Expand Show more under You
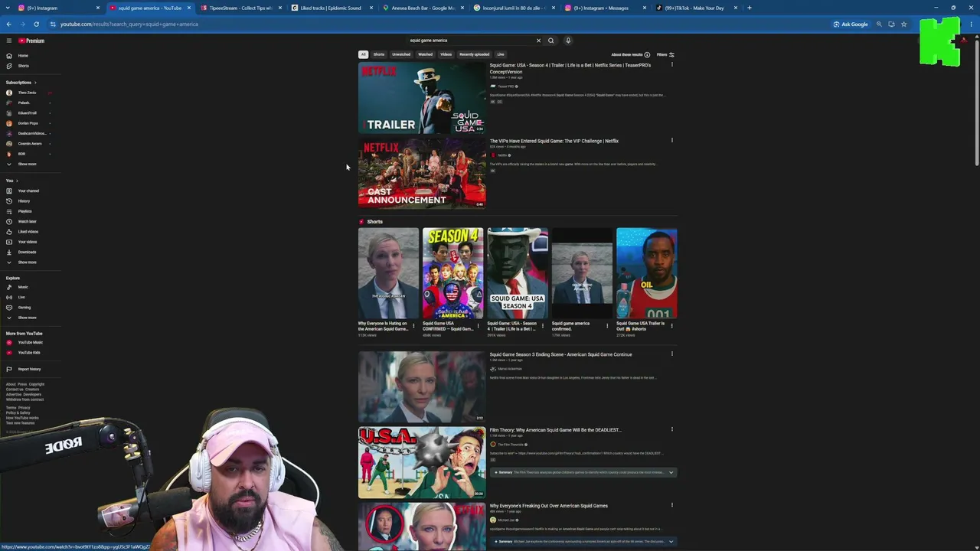 point(27,262)
